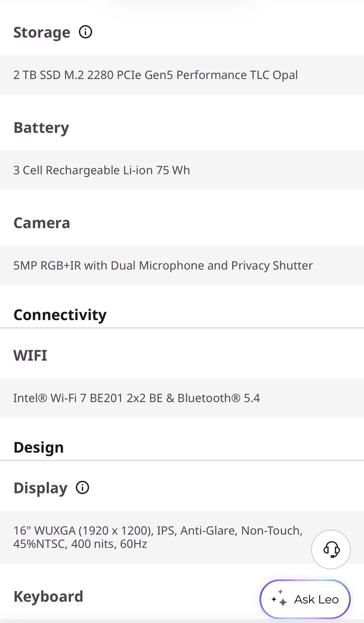Tap the Keyboard heading
The height and width of the screenshot is (623, 364).
coord(48,597)
